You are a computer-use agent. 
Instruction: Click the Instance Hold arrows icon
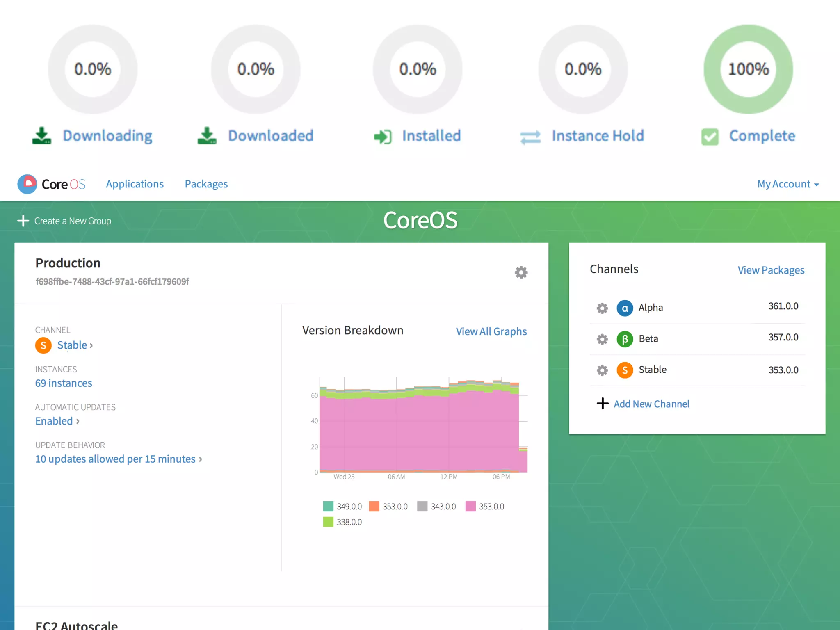point(530,137)
